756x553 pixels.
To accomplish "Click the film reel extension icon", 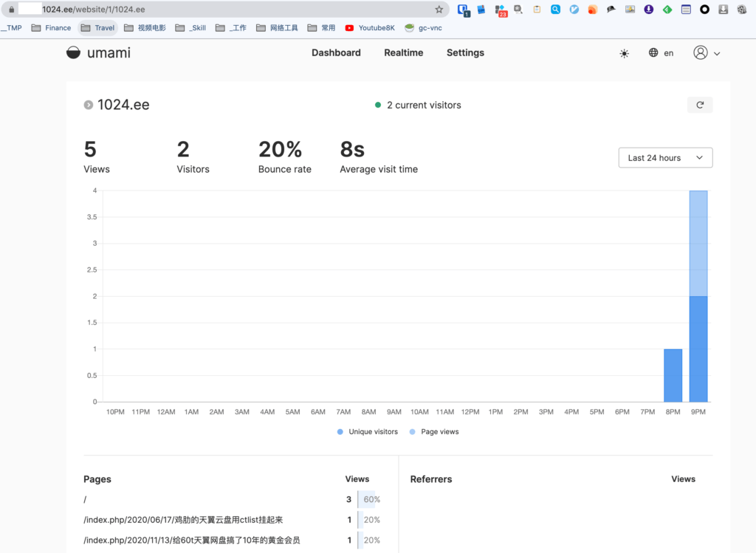I will pyautogui.click(x=741, y=9).
